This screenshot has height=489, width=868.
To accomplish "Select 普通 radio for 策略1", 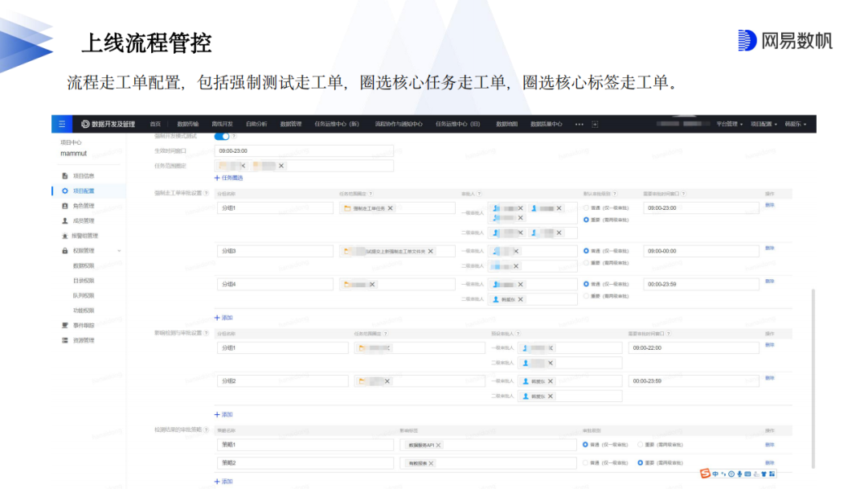I will (x=585, y=445).
